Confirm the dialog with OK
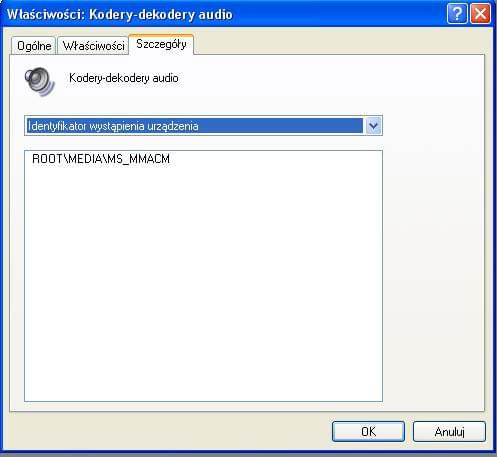 [368, 432]
